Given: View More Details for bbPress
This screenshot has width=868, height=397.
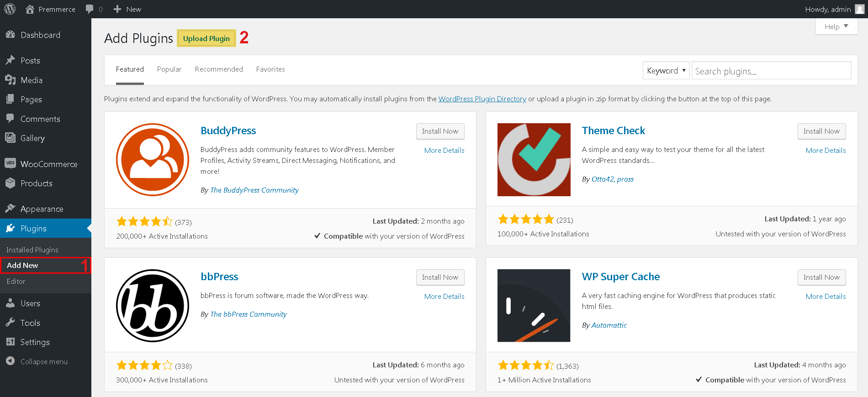Looking at the screenshot, I should click(444, 297).
